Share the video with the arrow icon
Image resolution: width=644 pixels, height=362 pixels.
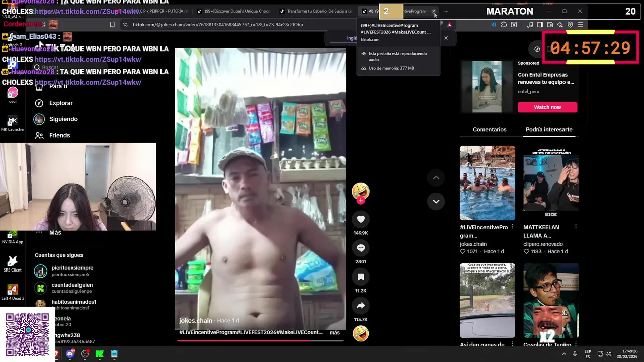[361, 306]
